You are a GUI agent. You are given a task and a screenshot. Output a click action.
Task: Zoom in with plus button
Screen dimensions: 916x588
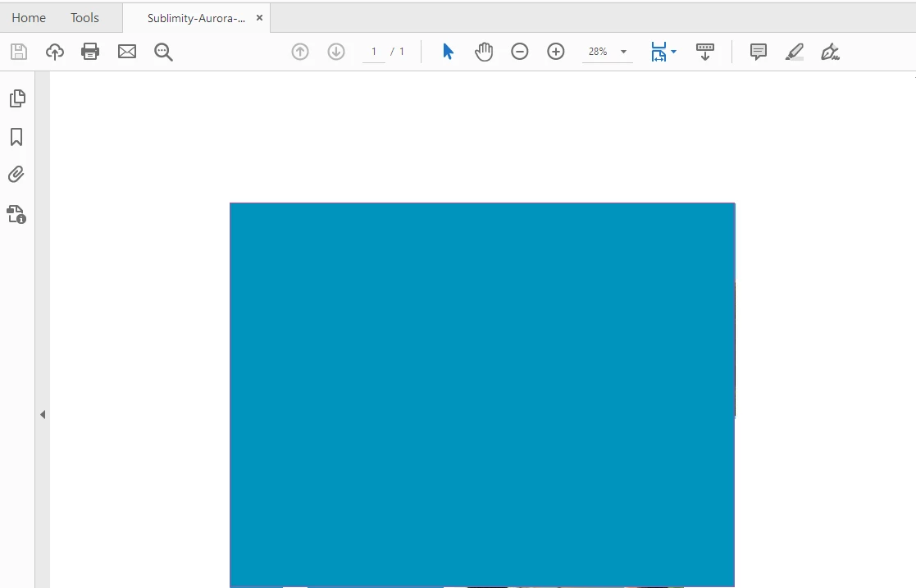tap(555, 52)
